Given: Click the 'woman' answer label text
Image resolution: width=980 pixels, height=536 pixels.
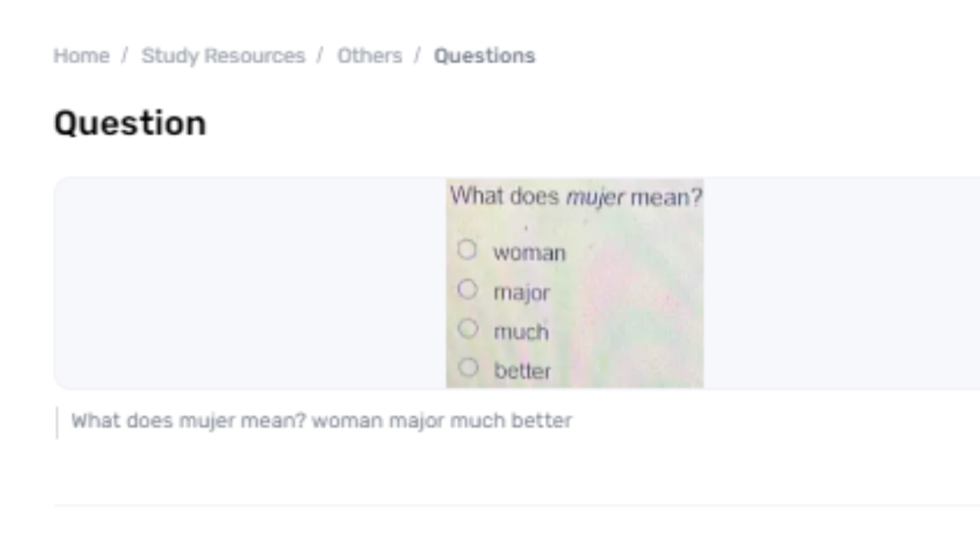Looking at the screenshot, I should (529, 253).
